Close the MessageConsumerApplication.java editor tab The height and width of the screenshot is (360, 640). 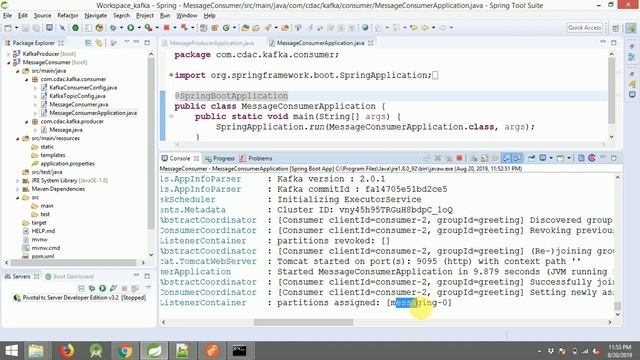click(x=371, y=43)
